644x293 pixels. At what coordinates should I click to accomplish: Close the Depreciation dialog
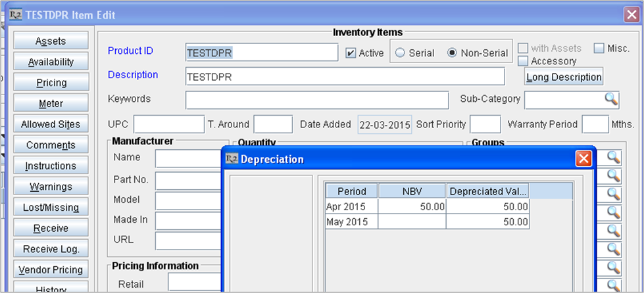tap(583, 159)
